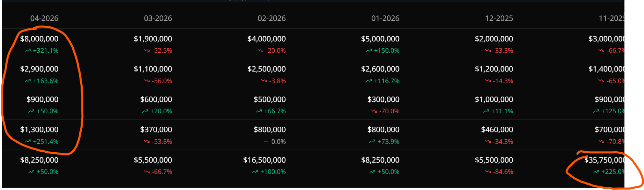
Task: Click the down-trend icon beside -52.5%
Action: [147, 51]
